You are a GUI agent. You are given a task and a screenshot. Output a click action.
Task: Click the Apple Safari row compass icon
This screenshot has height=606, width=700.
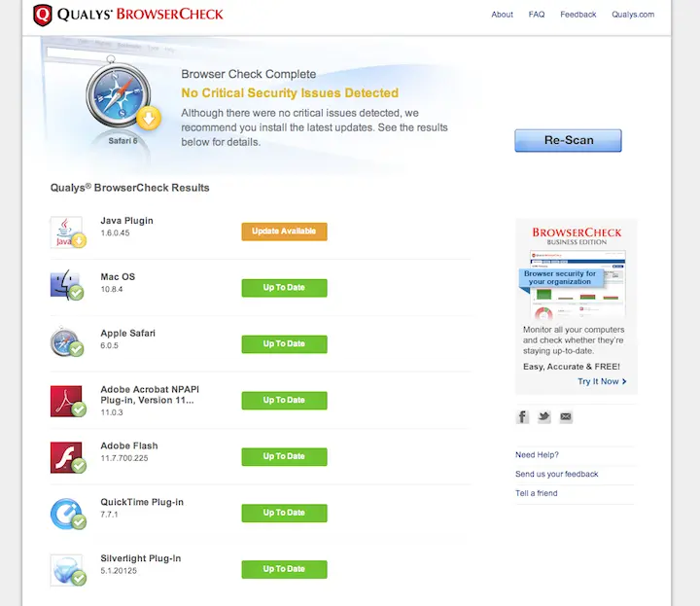click(66, 341)
